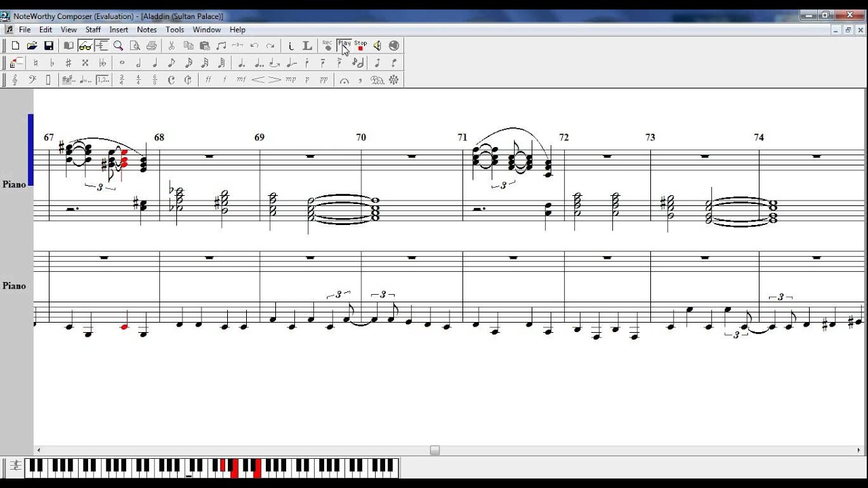This screenshot has width=868, height=488.
Task: Click the open book help contents icon
Action: pyautogui.click(x=68, y=45)
